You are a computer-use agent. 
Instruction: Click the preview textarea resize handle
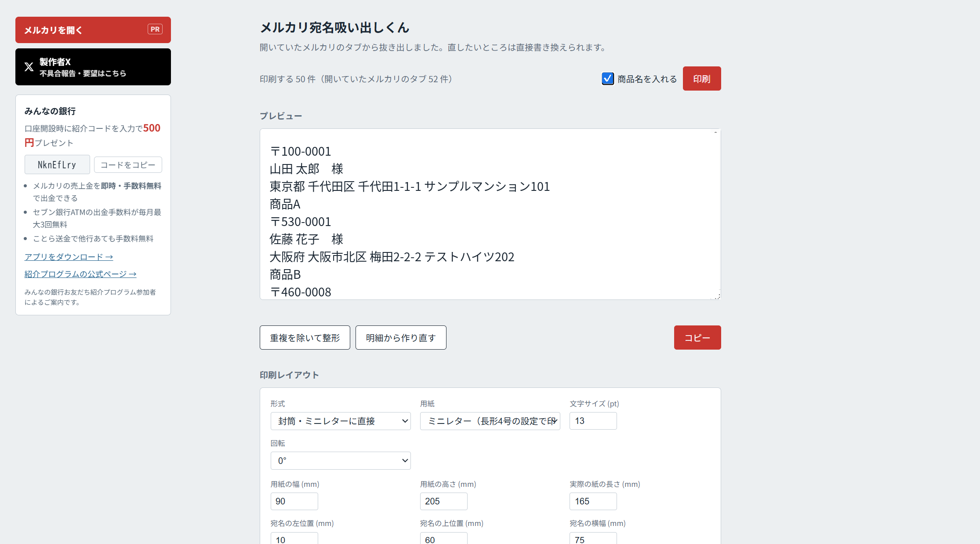pyautogui.click(x=717, y=296)
